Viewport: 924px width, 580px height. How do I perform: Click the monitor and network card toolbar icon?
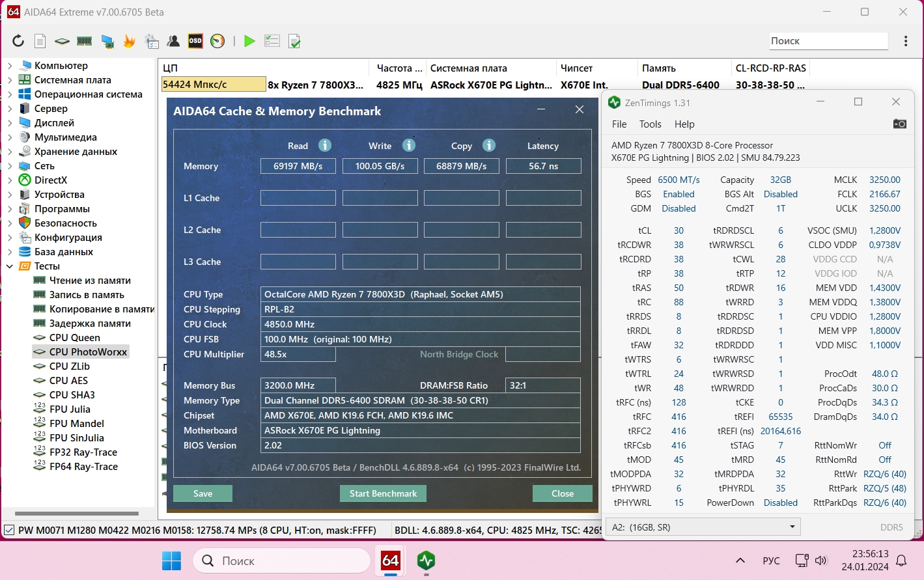pos(107,41)
